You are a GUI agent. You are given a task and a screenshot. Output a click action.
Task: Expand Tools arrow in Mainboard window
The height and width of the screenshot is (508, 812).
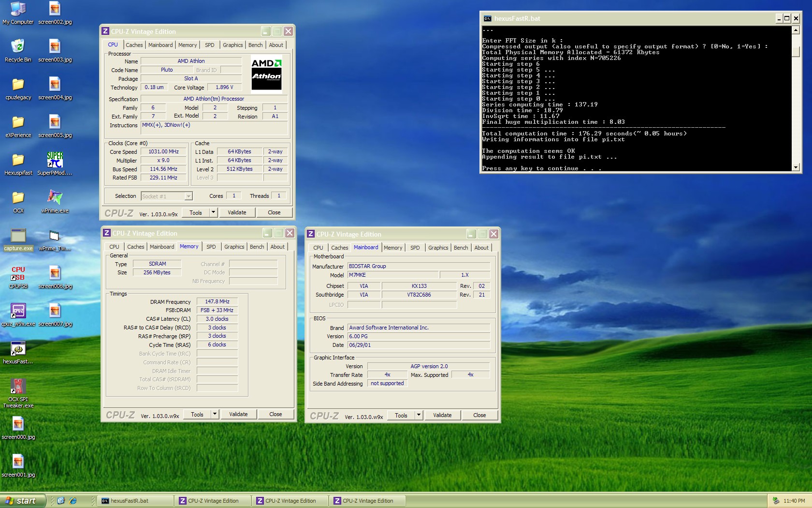[x=419, y=415]
